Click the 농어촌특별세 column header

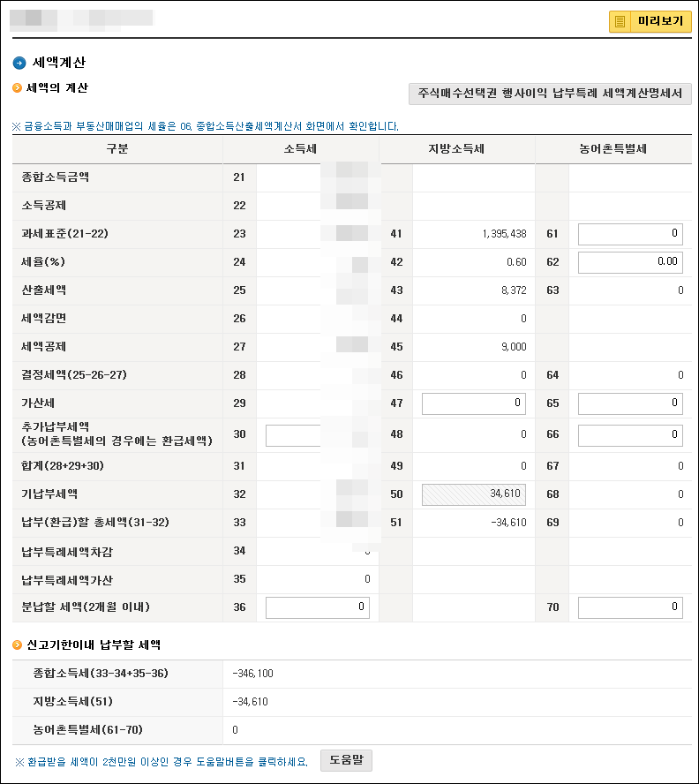pos(613,149)
